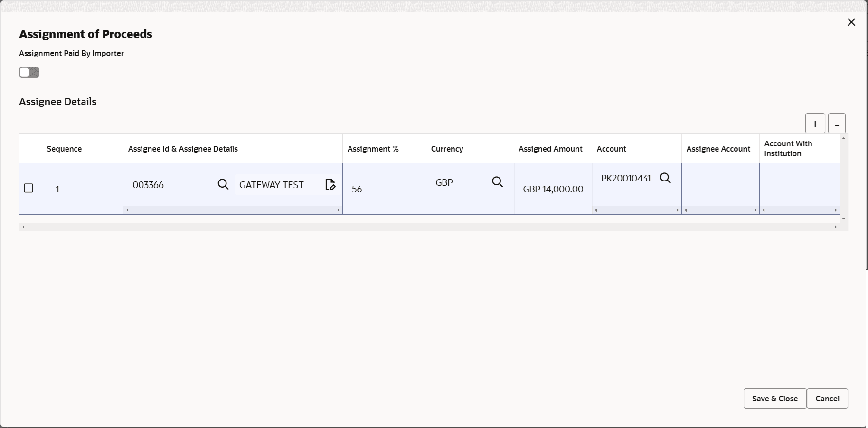
Task: Click Cancel
Action: 827,398
